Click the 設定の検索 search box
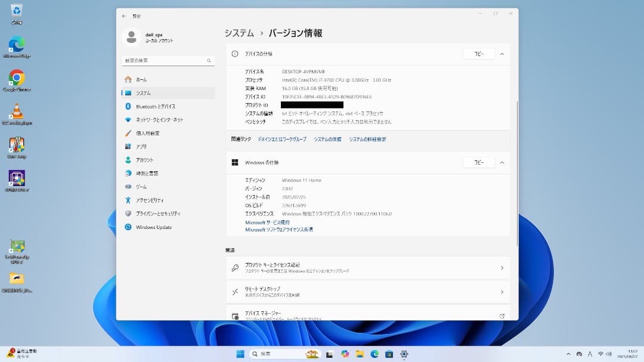Image resolution: width=644 pixels, height=362 pixels. click(164, 60)
